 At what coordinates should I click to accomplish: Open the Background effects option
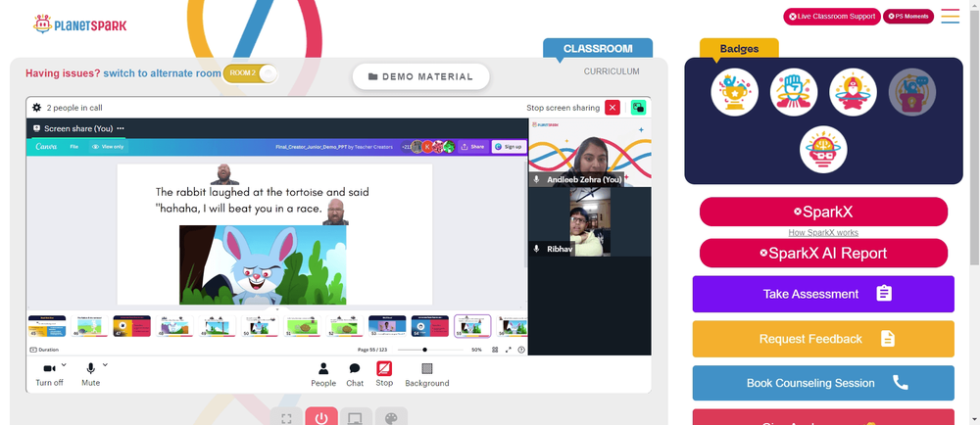(x=427, y=374)
